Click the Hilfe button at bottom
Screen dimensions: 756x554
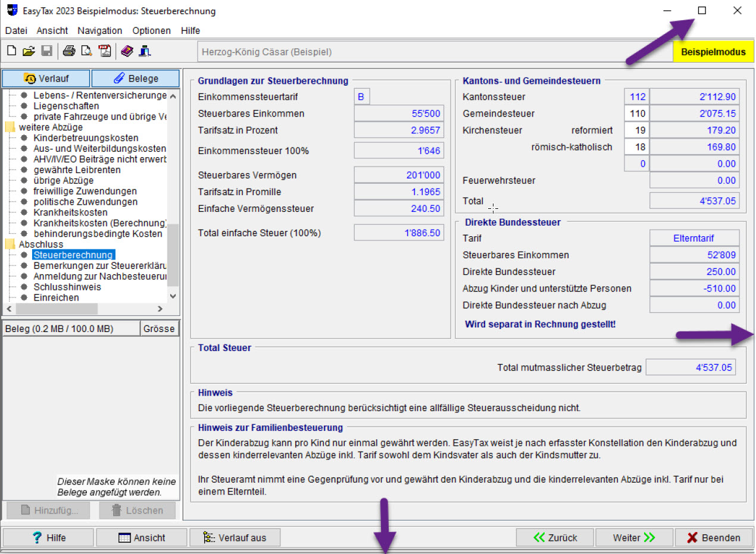coord(49,538)
